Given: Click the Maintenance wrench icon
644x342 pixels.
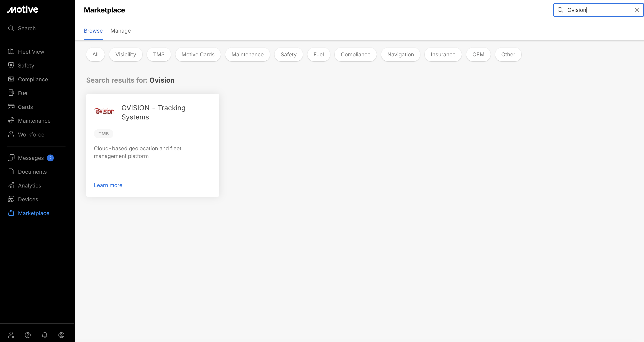Looking at the screenshot, I should [11, 121].
